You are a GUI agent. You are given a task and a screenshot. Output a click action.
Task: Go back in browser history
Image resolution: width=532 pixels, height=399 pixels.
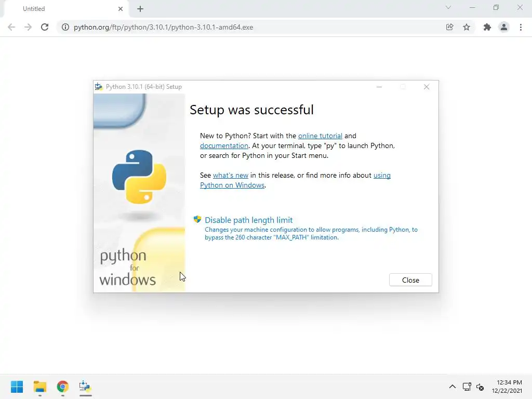coord(11,27)
